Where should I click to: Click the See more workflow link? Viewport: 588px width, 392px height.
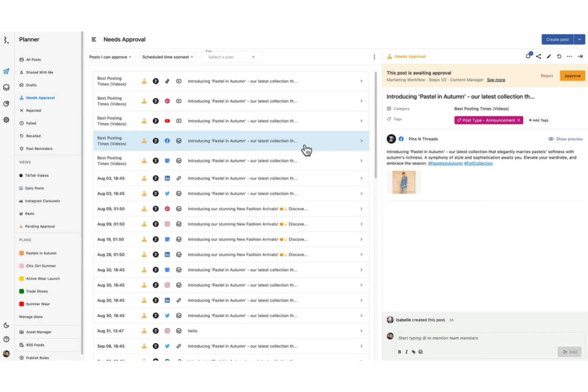point(496,79)
